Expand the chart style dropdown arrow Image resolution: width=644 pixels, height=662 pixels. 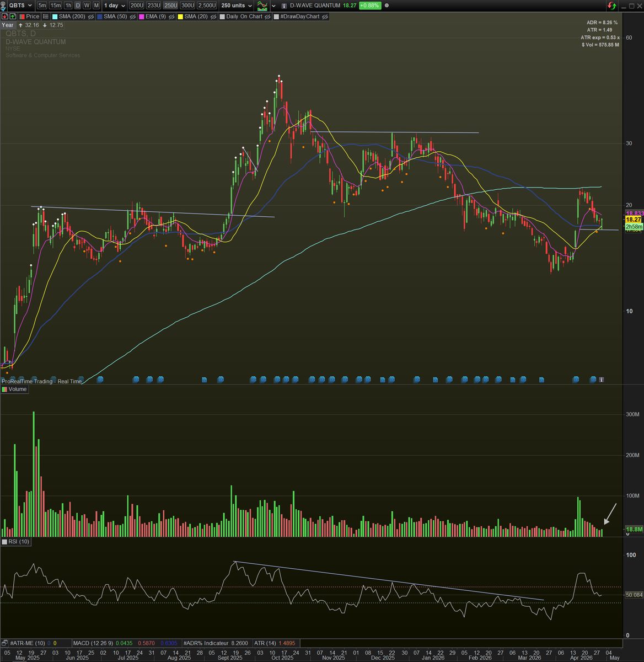273,6
